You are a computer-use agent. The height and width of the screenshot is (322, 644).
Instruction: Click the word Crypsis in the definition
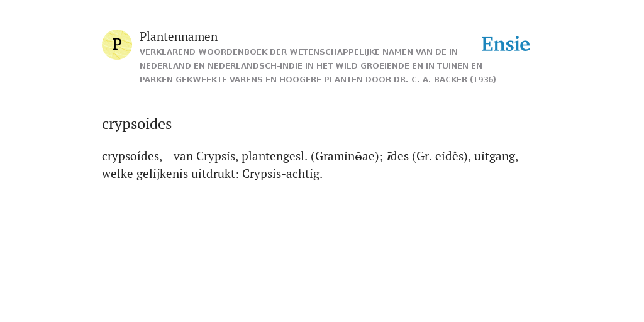[217, 157]
